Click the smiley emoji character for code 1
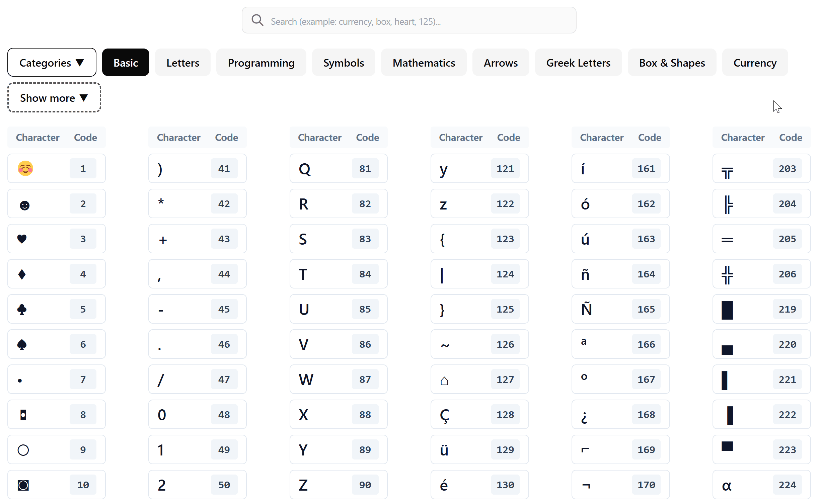 (25, 168)
